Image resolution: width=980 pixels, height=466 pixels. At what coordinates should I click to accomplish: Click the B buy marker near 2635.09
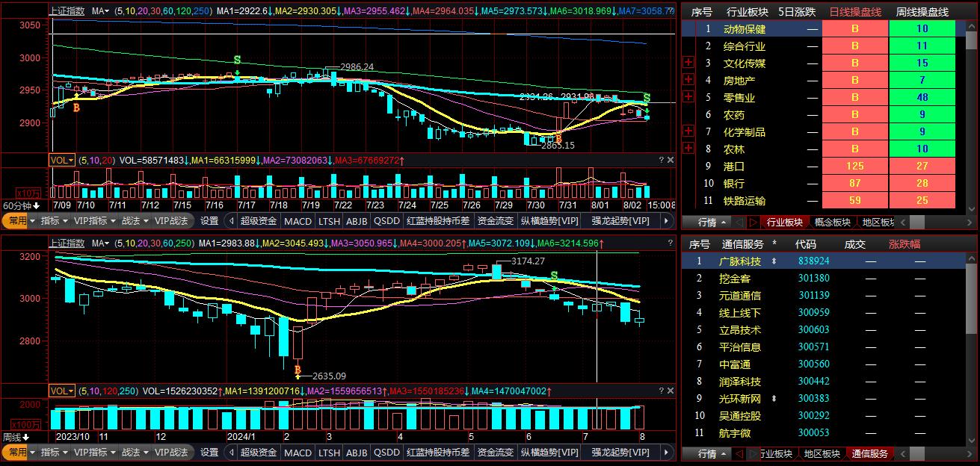click(298, 370)
